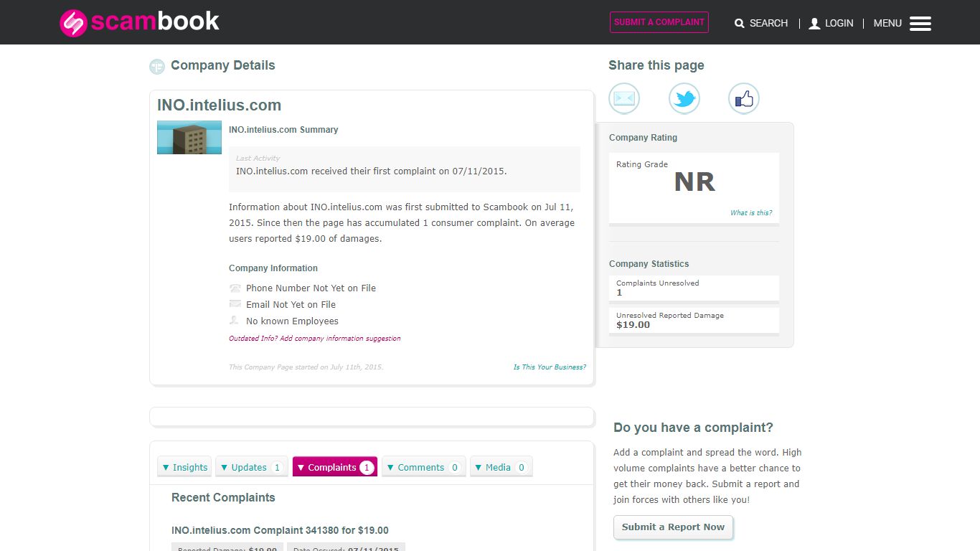Click the INO.intelius.com company title

coord(219,105)
